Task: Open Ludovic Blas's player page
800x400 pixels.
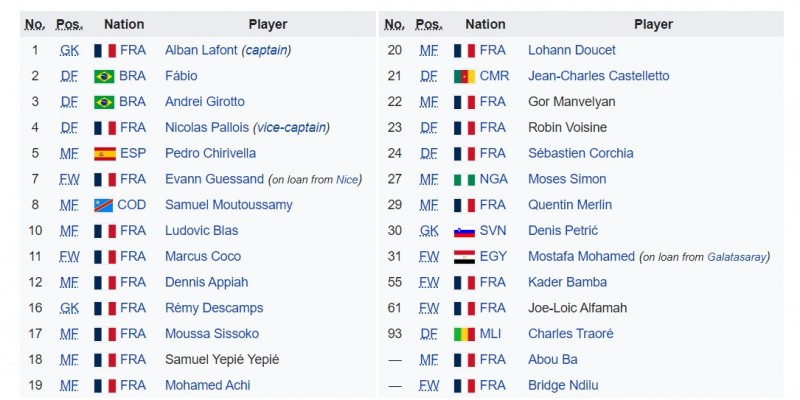Action: pos(196,231)
